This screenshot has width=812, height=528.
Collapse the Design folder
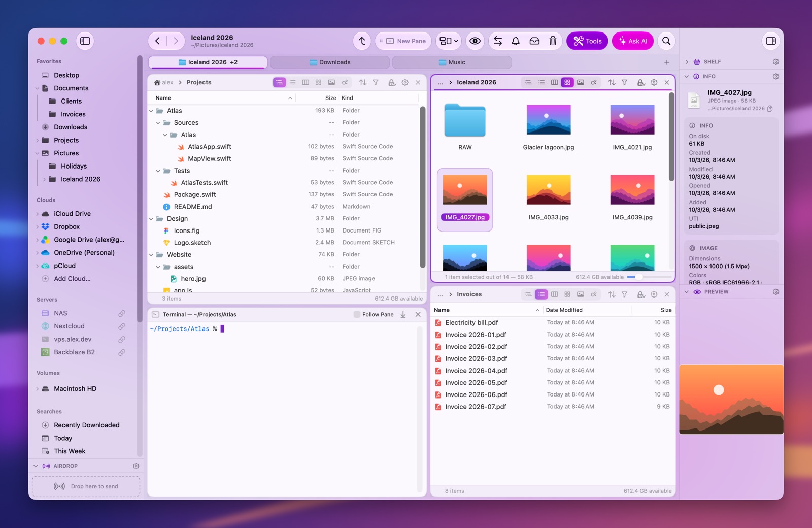[151, 219]
